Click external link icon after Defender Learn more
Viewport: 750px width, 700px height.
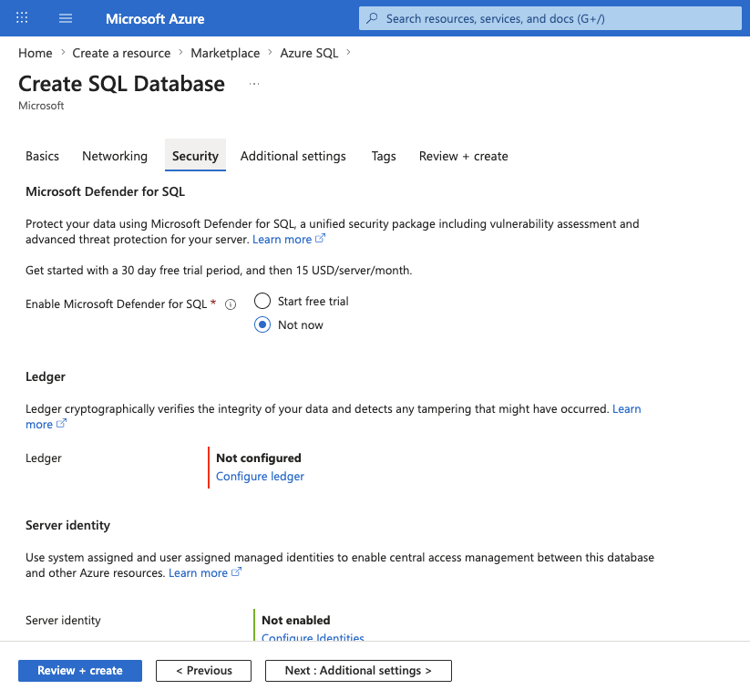320,238
